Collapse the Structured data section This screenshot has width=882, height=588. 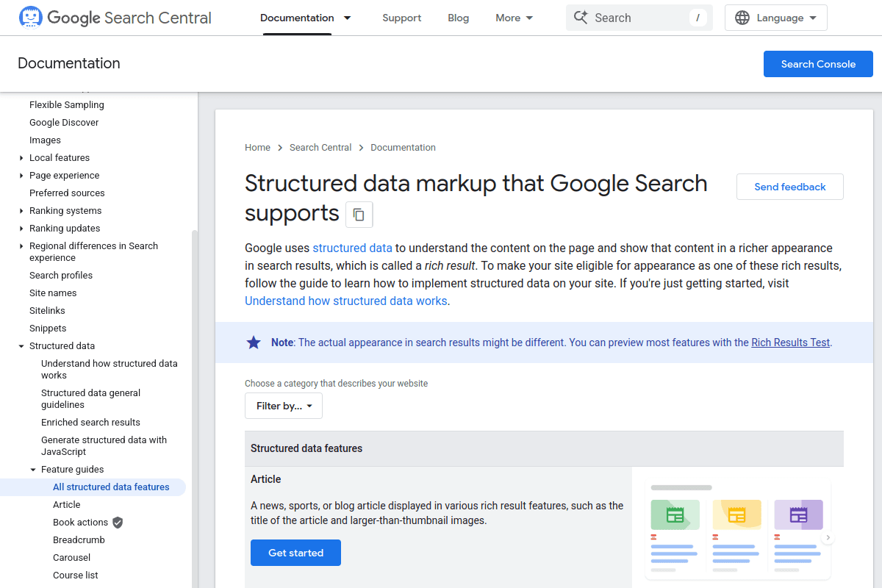[21, 346]
